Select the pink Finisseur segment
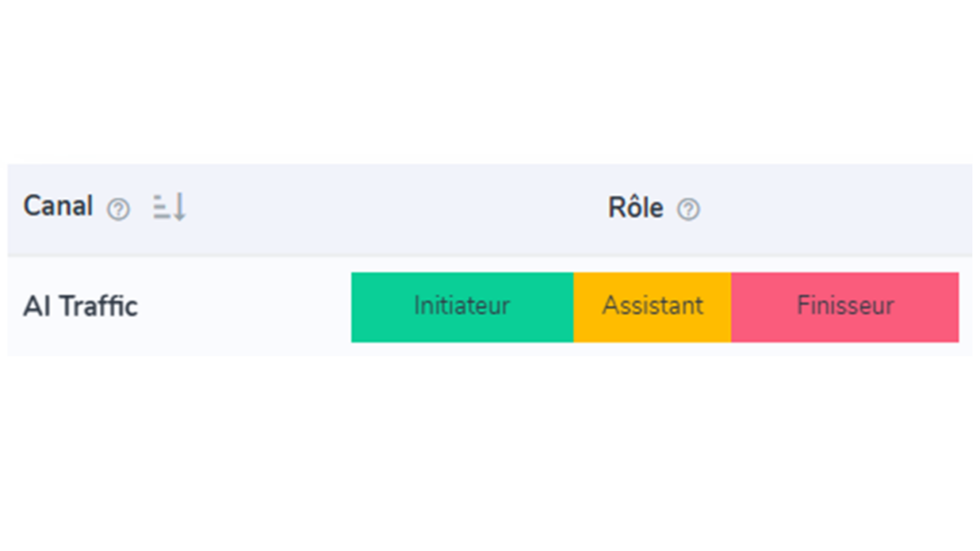The height and width of the screenshot is (551, 980). point(845,307)
